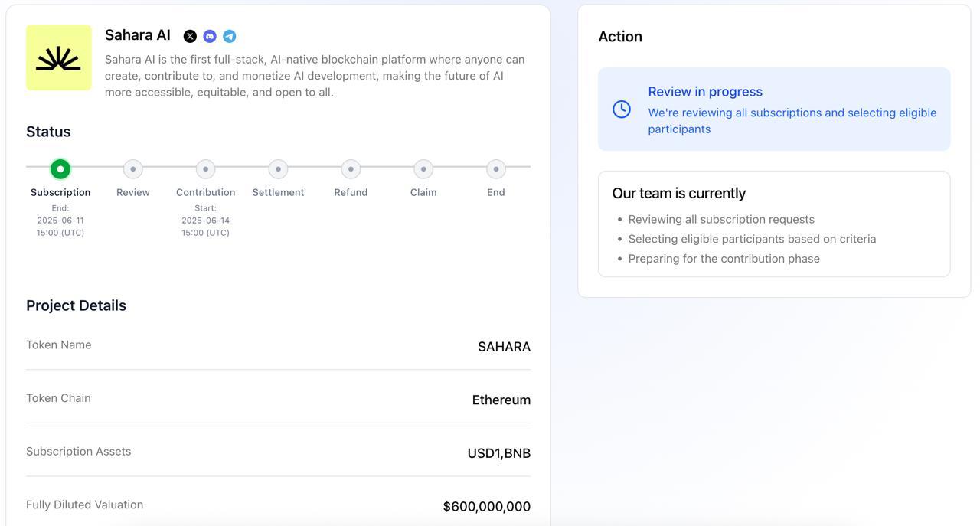The height and width of the screenshot is (526, 980).
Task: Click the $600,000,000 valuation value
Action: pos(487,507)
